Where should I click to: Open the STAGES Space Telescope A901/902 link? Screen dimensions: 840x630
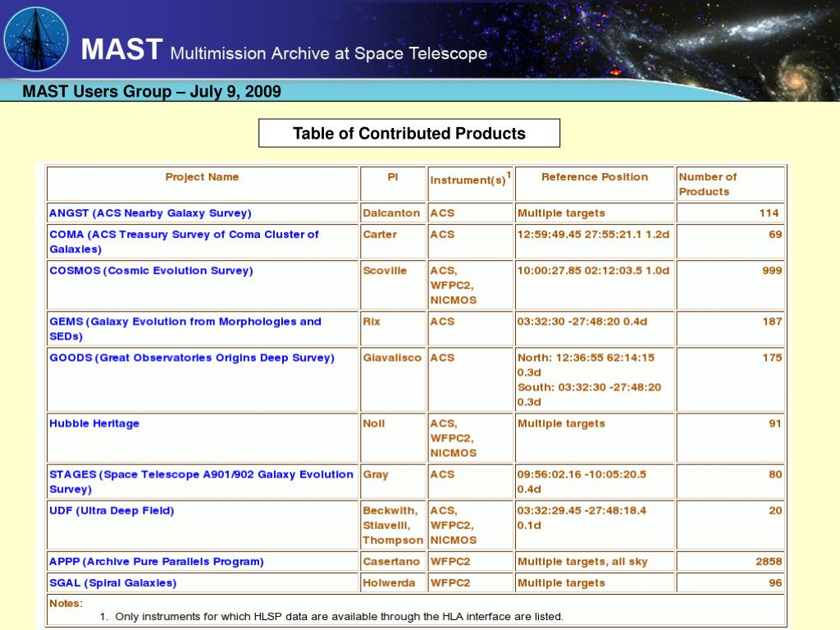(202, 482)
